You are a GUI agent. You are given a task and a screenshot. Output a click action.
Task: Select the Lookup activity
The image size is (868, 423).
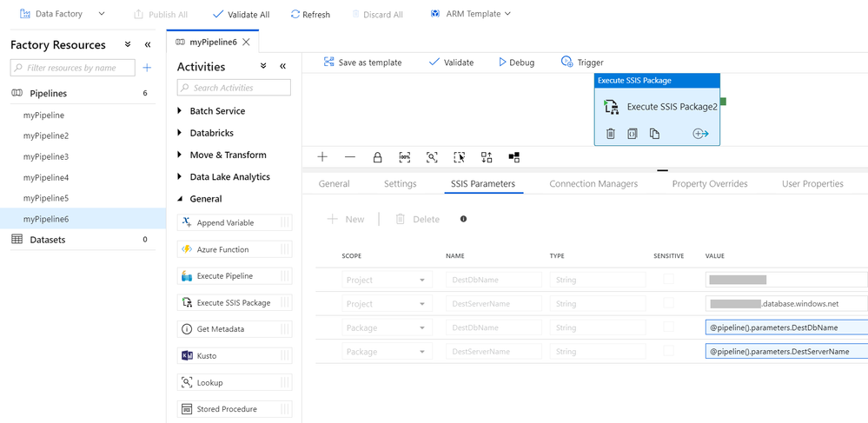tap(235, 382)
